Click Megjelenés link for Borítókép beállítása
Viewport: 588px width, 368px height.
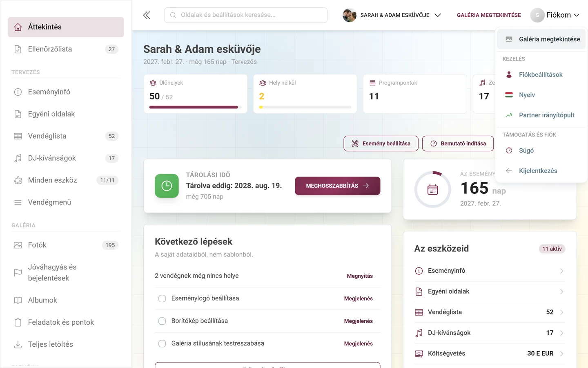(x=359, y=321)
